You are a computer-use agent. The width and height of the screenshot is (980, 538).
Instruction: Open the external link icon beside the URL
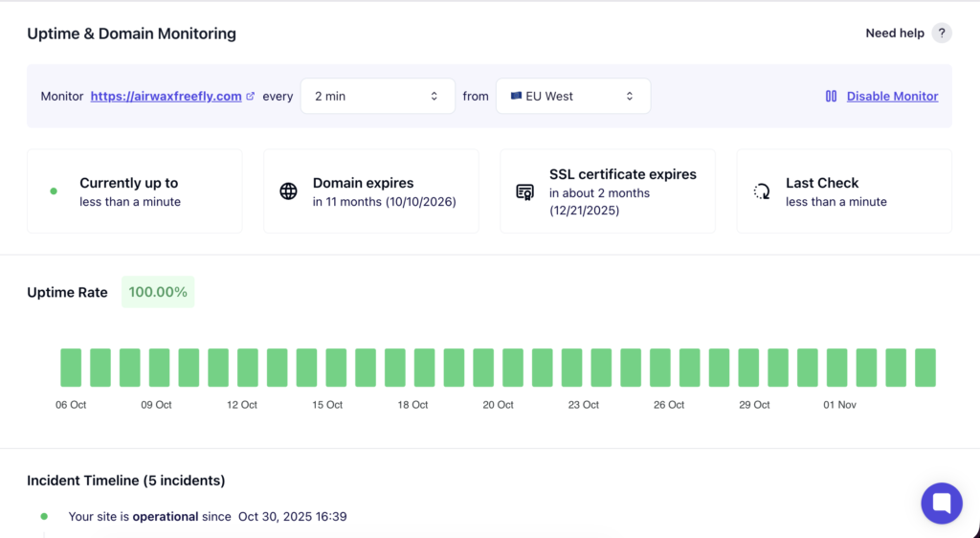pyautogui.click(x=250, y=97)
